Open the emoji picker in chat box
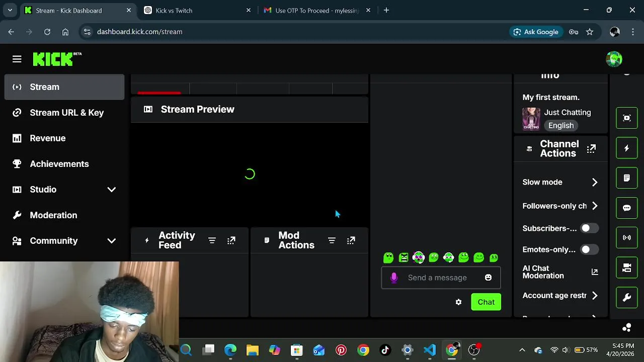Image resolution: width=644 pixels, height=362 pixels. (488, 278)
